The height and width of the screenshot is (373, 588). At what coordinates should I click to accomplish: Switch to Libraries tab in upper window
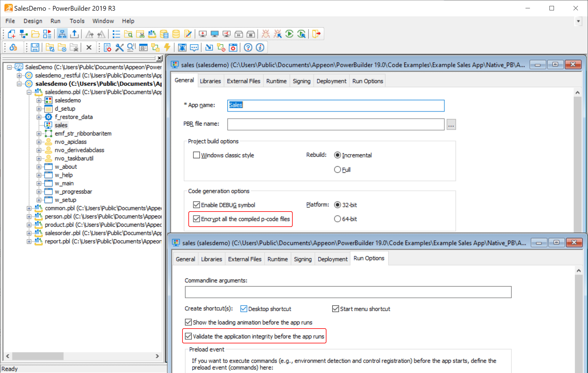click(210, 81)
